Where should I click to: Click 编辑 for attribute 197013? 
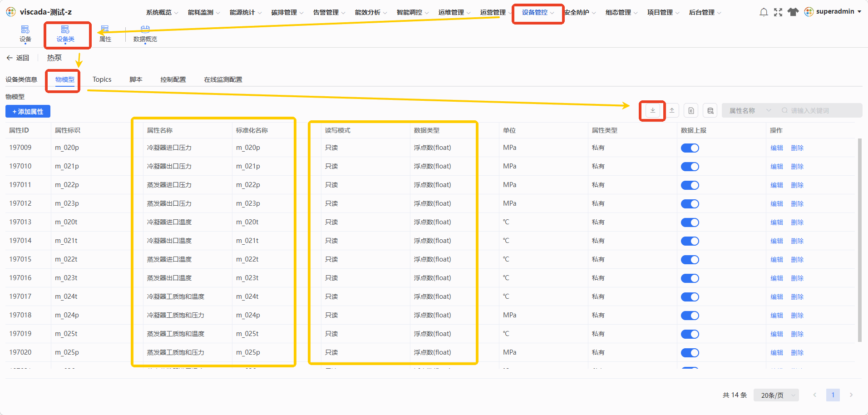pos(777,222)
